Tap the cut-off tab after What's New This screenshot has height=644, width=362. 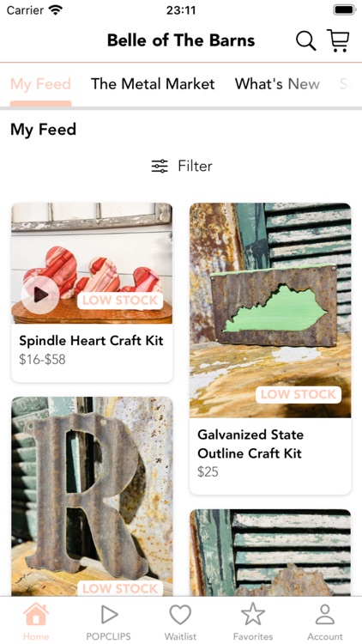point(344,84)
